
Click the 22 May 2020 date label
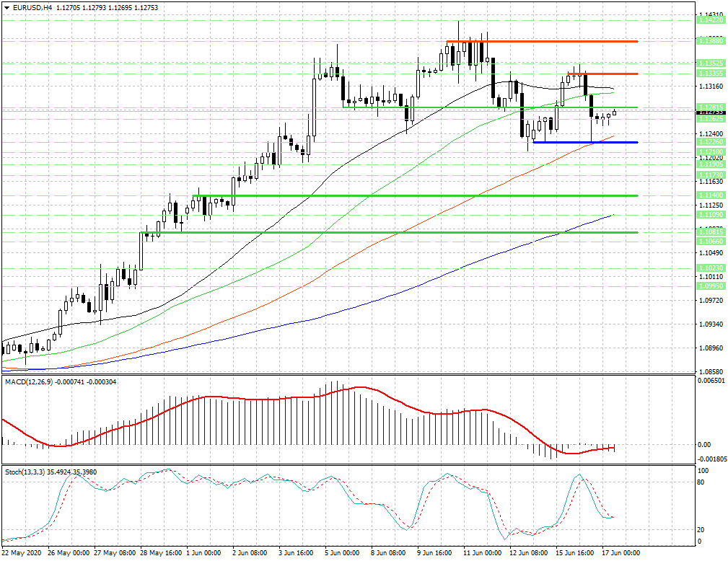(x=21, y=552)
